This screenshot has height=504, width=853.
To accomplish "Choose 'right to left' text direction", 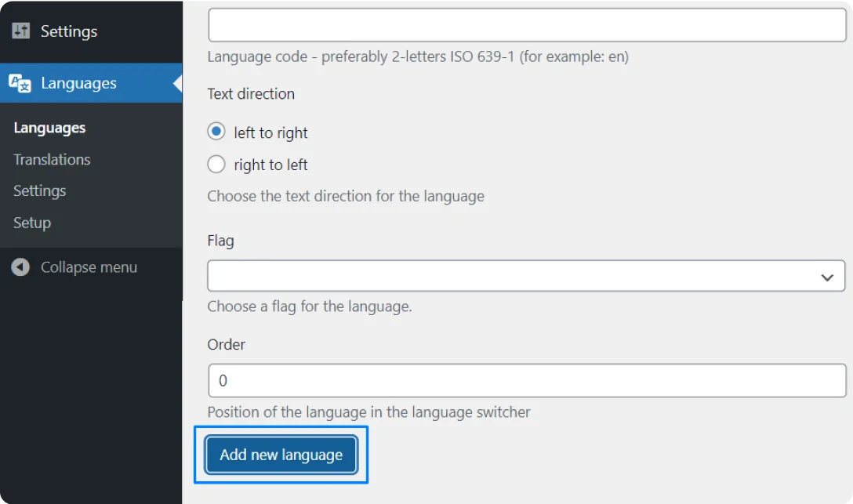I will pos(216,164).
